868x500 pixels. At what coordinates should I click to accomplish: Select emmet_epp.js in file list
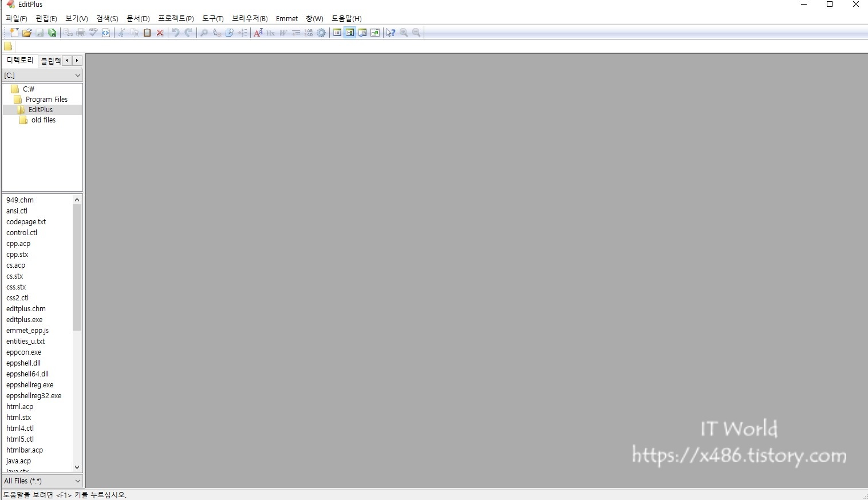(x=27, y=331)
